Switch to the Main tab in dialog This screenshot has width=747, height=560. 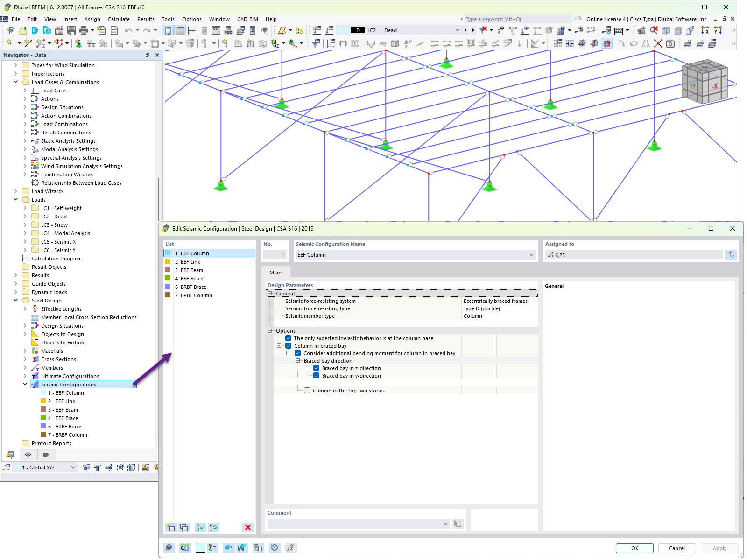[275, 272]
